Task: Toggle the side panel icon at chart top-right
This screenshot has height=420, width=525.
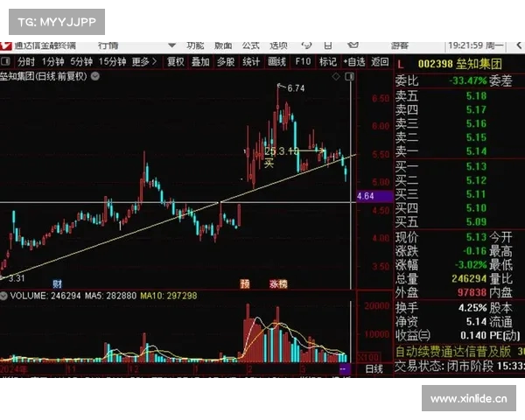Action: click(349, 76)
